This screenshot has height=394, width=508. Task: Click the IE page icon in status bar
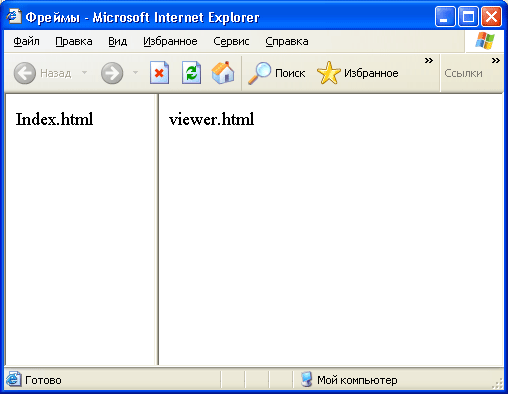pyautogui.click(x=14, y=379)
